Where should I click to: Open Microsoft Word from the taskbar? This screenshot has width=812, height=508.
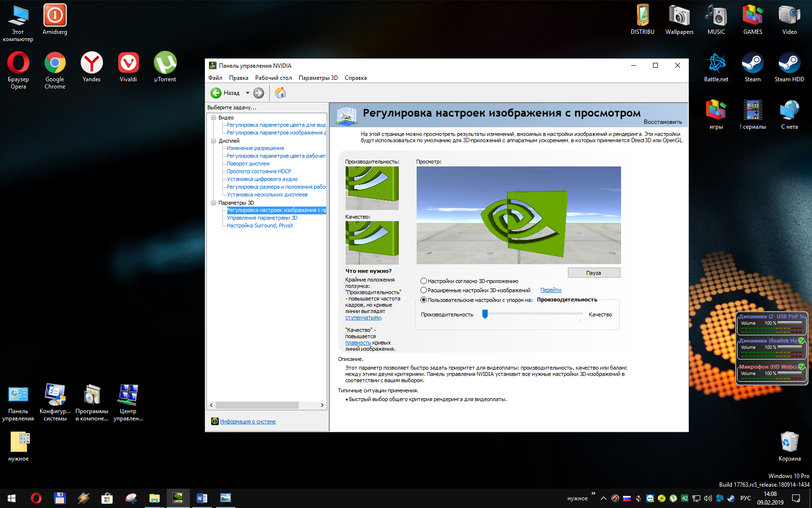pyautogui.click(x=202, y=498)
